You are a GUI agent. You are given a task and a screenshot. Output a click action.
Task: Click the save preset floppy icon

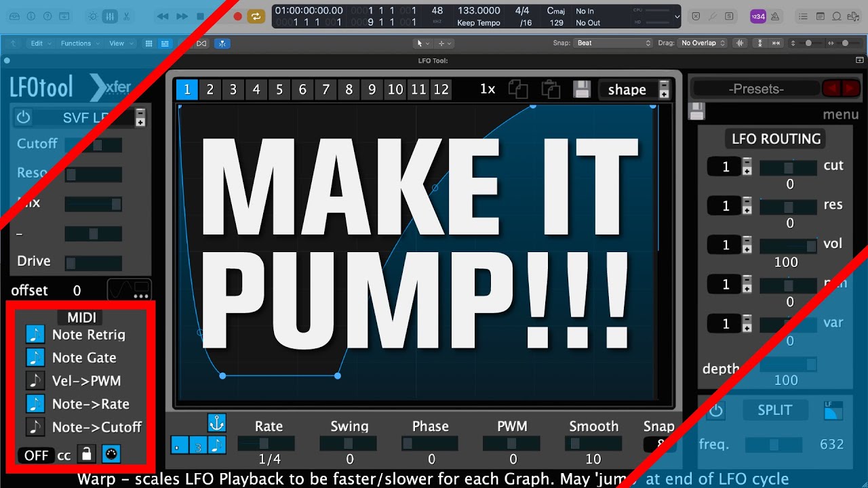tap(697, 112)
